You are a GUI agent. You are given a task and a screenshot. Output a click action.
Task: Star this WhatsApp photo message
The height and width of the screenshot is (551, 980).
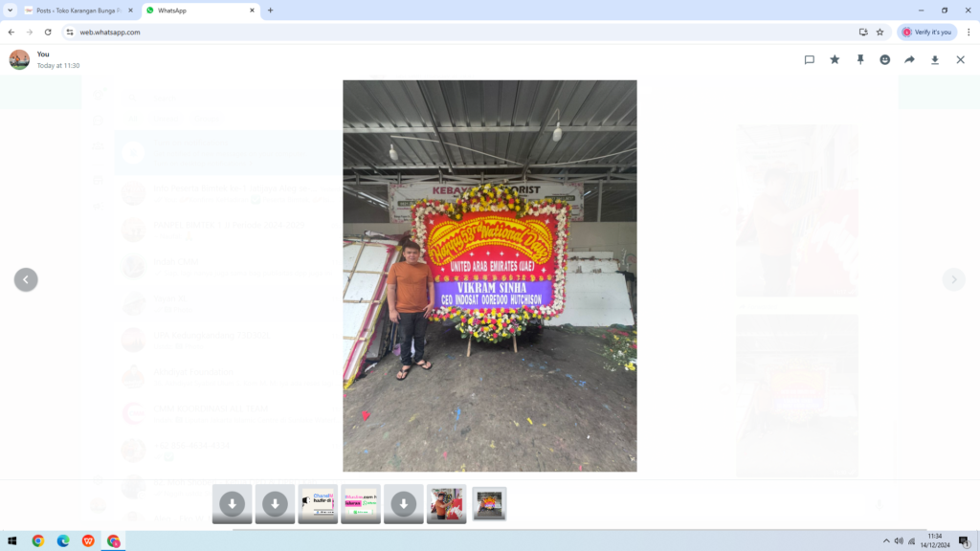pyautogui.click(x=835, y=59)
